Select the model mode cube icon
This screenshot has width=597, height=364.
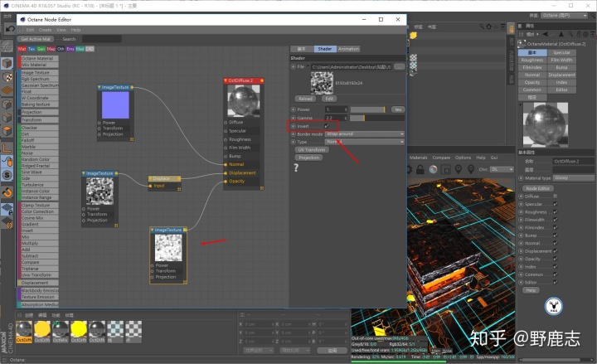[x=7, y=63]
